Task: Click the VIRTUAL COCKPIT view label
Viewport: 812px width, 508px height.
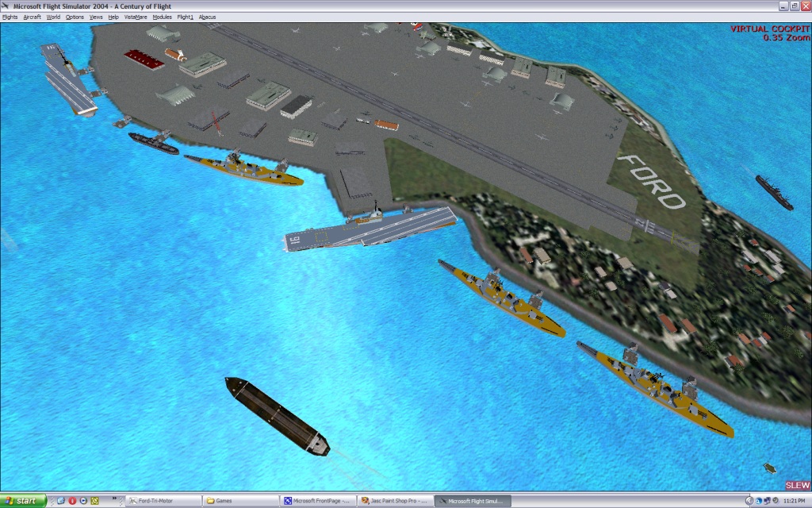Action: pyautogui.click(x=769, y=29)
